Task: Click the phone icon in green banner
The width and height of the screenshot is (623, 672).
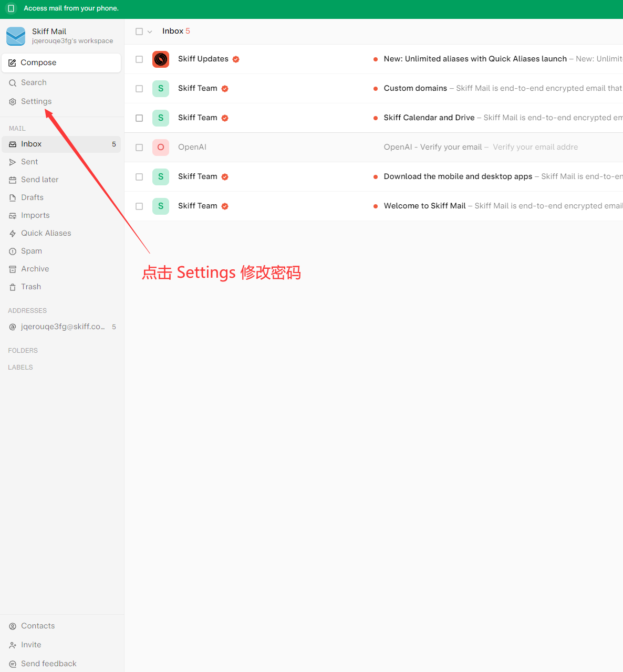Action: (x=11, y=8)
